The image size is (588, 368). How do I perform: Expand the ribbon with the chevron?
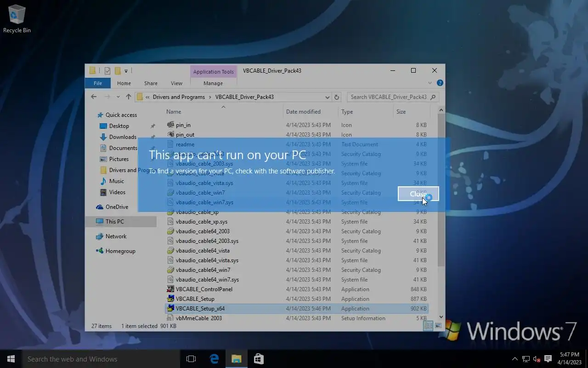[430, 83]
